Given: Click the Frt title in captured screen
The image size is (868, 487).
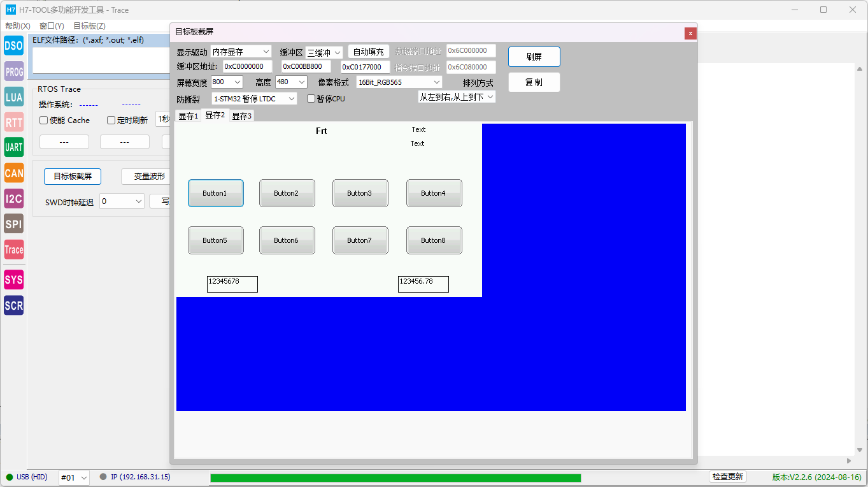Looking at the screenshot, I should point(322,131).
